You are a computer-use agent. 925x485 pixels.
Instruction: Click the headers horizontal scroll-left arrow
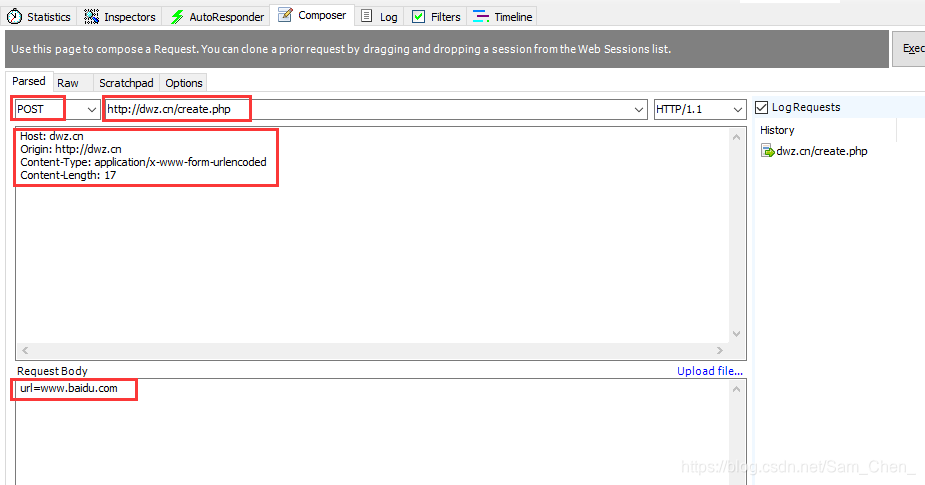click(x=25, y=350)
